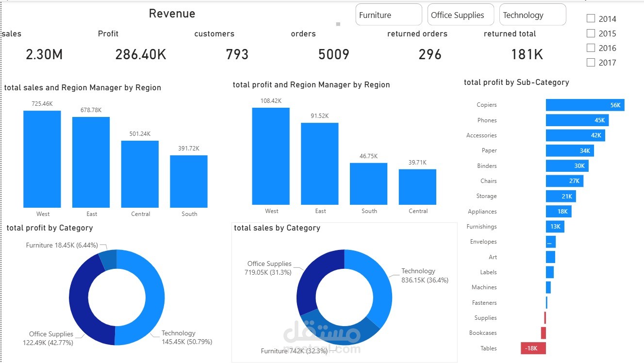Click the Revenue dashboard title
Viewport: 644px width, 363px height.
pyautogui.click(x=172, y=14)
